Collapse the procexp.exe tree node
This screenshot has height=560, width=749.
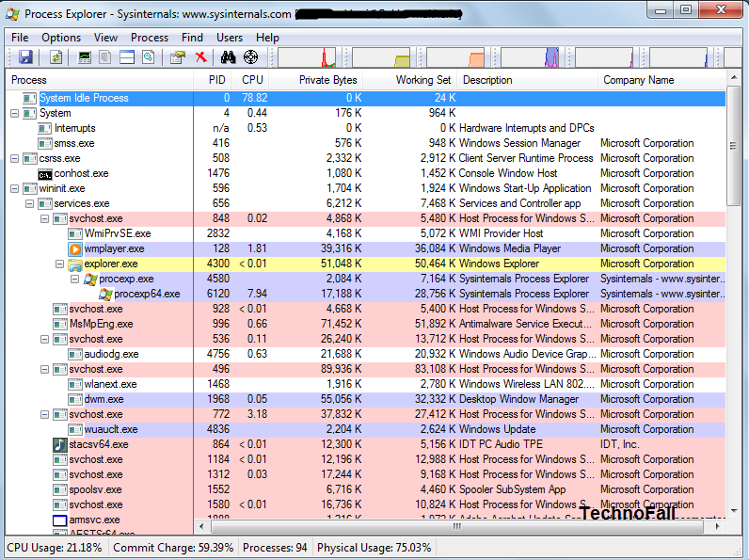point(75,279)
